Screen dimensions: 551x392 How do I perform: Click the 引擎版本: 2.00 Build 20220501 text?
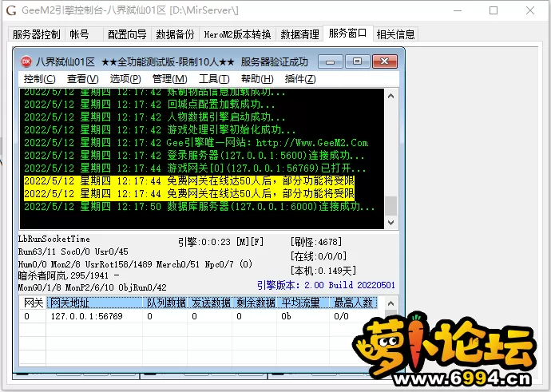tap(326, 285)
